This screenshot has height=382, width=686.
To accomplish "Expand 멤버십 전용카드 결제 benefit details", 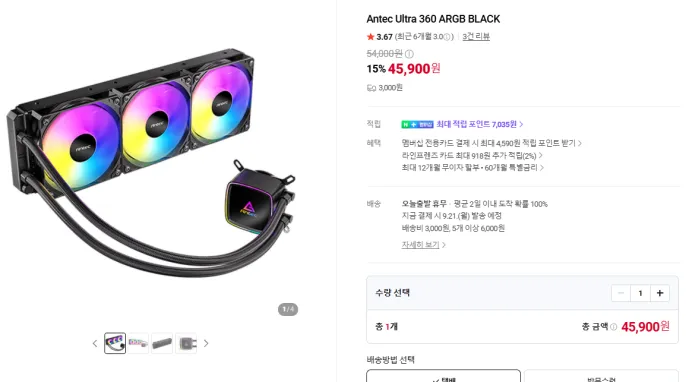I will (x=492, y=143).
